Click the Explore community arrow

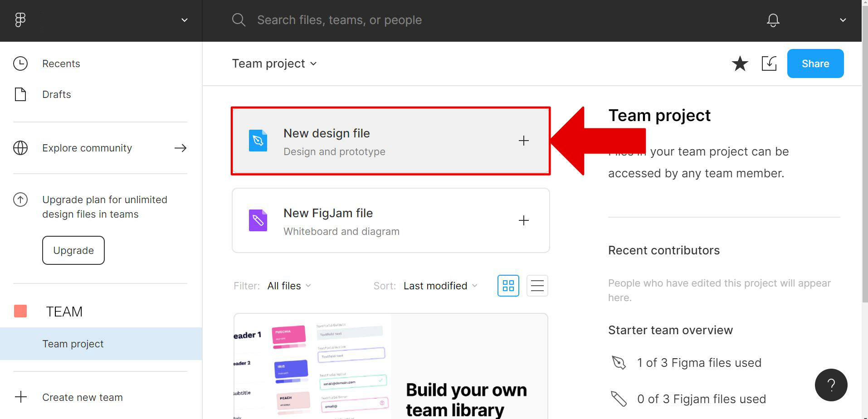click(180, 148)
